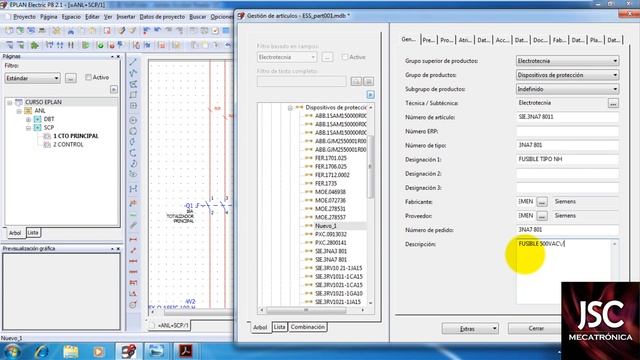Select SIE.3NA3 801 article in tree
This screenshot has width=640, height=360.
331,251
